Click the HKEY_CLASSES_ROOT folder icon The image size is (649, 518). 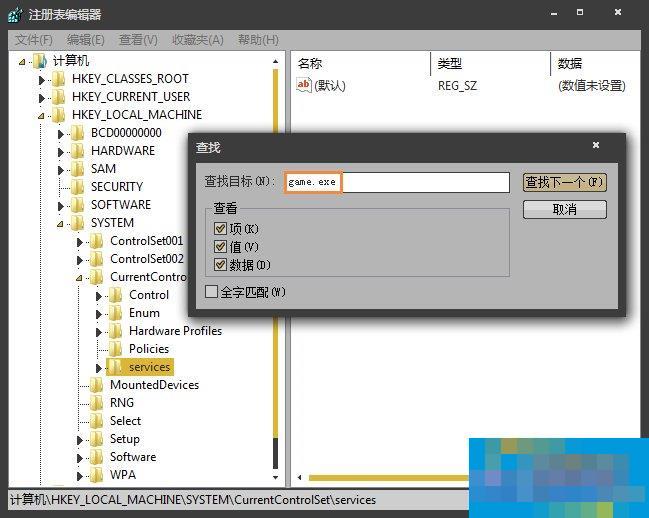coord(58,79)
